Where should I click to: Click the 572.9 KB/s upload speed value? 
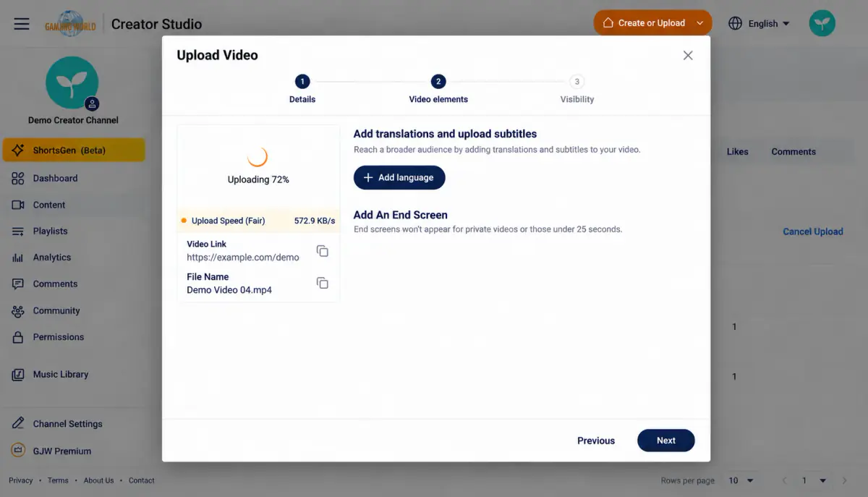click(x=315, y=221)
